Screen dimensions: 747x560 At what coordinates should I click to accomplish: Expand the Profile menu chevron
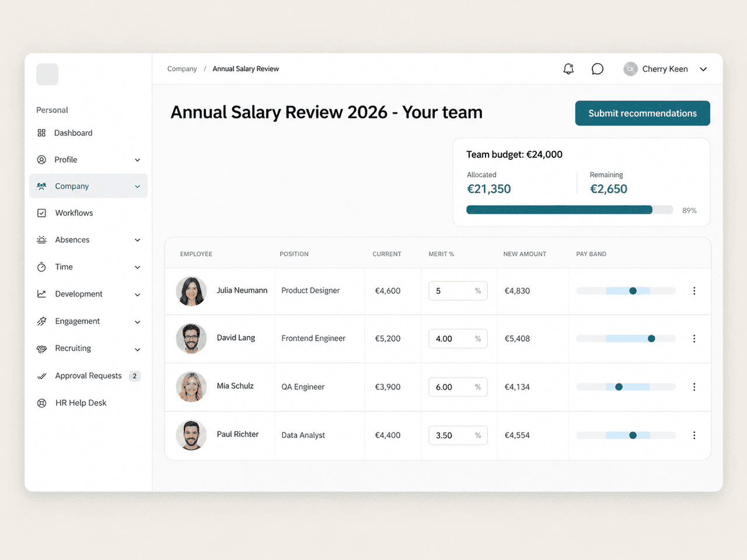point(137,160)
